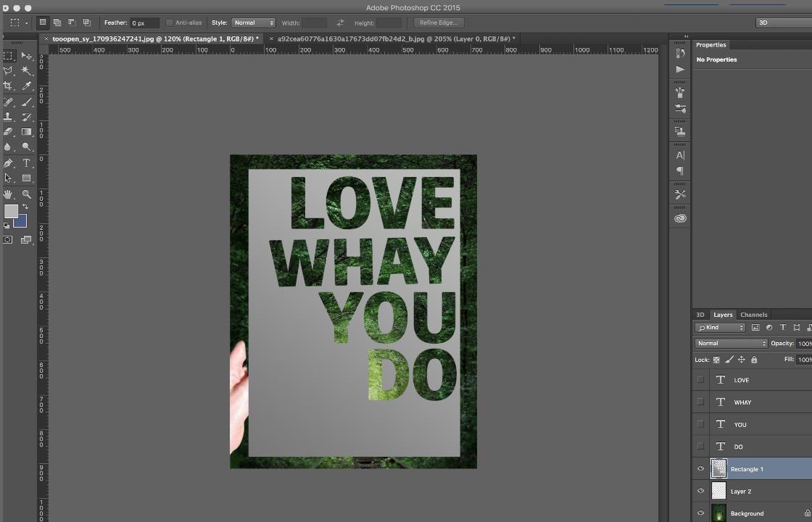Open the Style dropdown in options bar
Viewport: 812px width, 522px height.
pos(253,22)
